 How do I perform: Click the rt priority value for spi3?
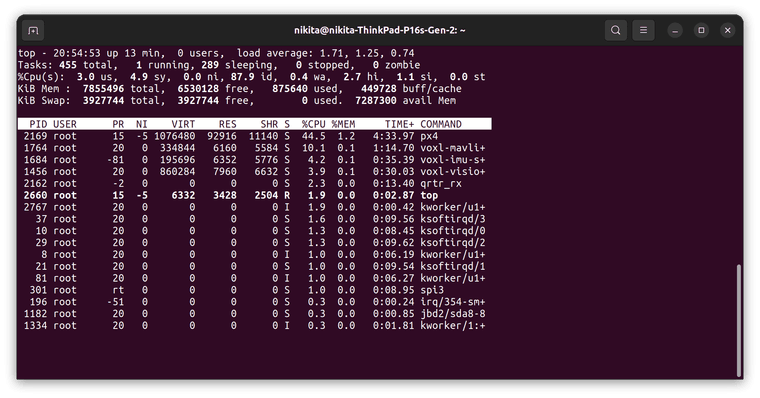coord(118,290)
